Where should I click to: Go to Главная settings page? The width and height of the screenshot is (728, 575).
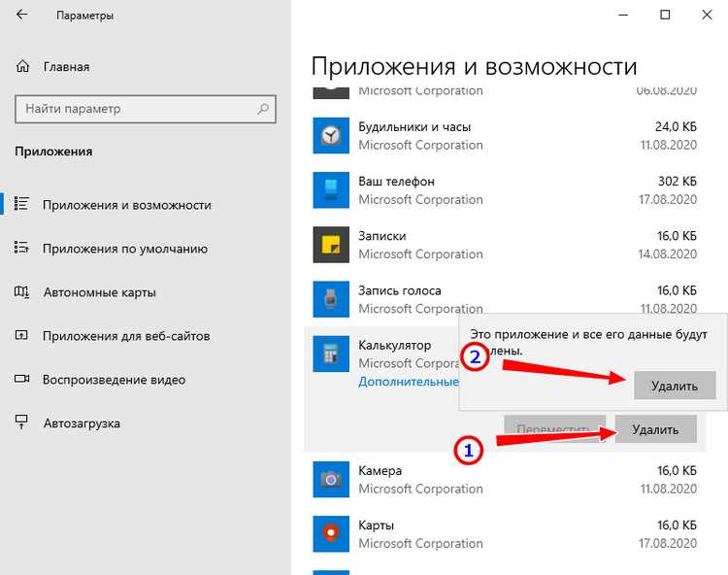(66, 67)
